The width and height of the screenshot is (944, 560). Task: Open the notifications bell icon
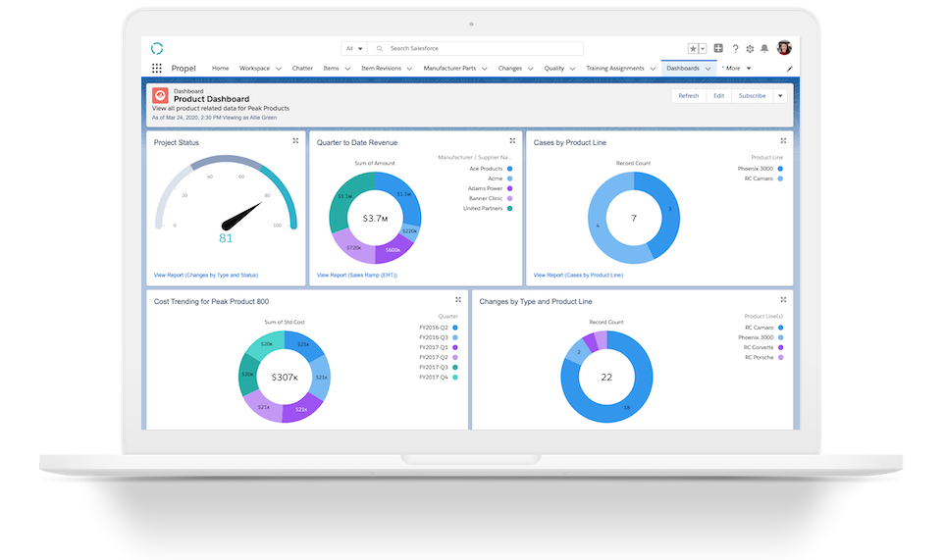(764, 48)
